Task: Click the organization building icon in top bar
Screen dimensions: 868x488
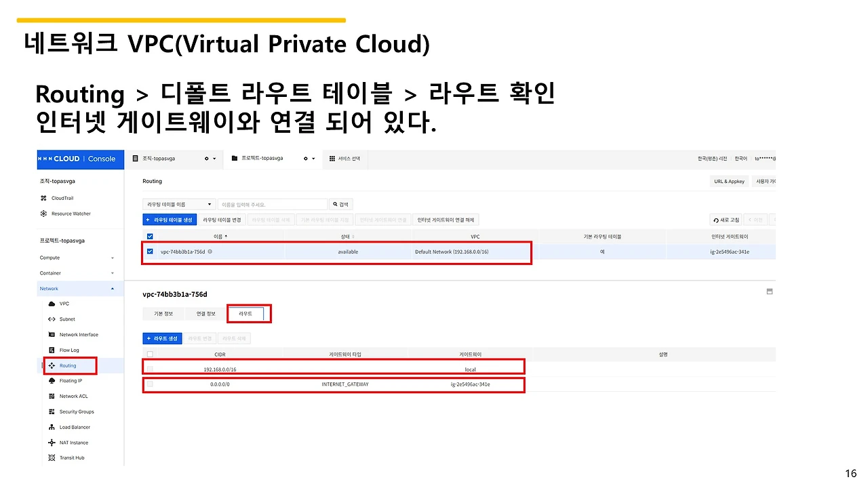Action: 136,159
